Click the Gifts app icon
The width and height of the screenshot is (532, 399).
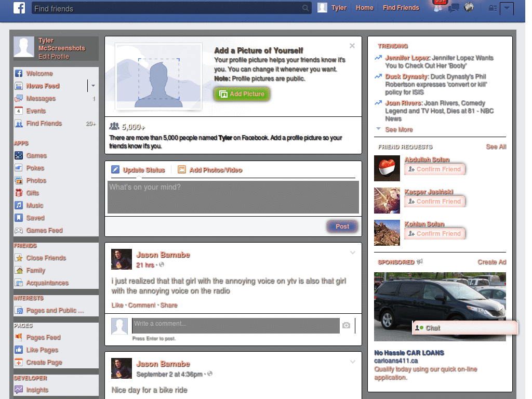point(19,193)
